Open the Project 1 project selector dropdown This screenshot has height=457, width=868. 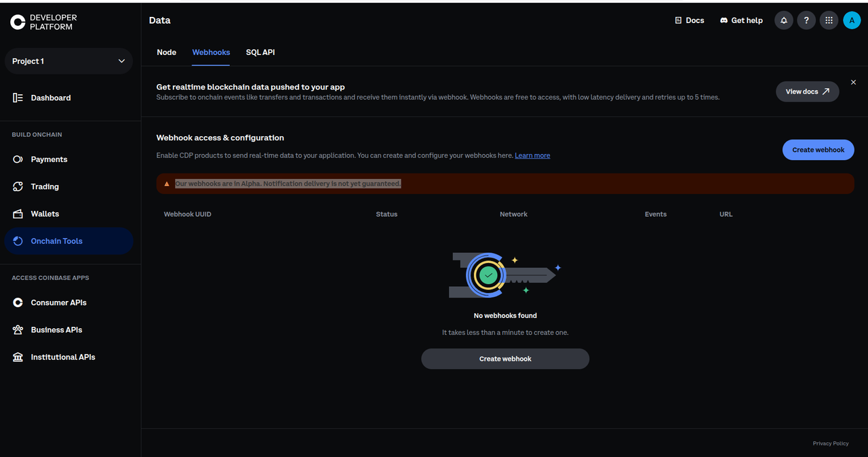pos(68,61)
